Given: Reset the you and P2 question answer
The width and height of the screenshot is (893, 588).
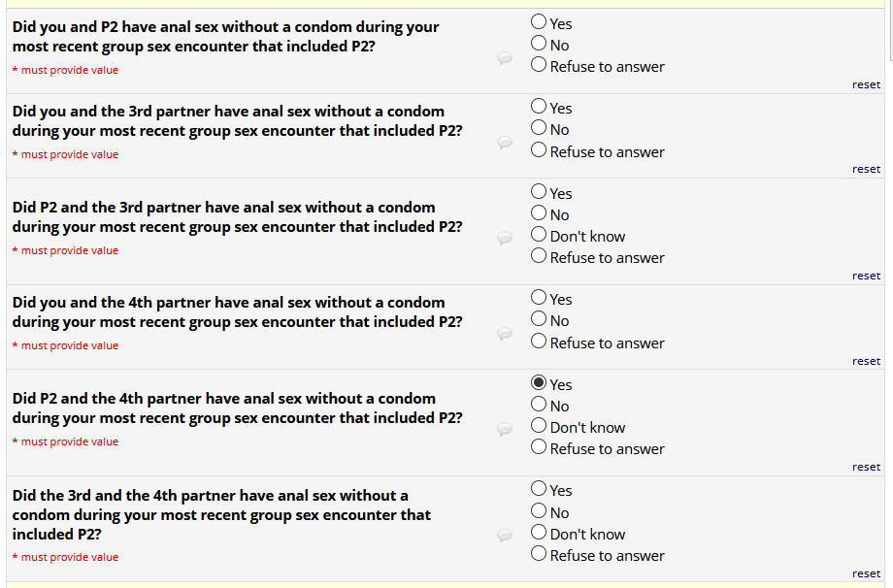Looking at the screenshot, I should tap(866, 84).
